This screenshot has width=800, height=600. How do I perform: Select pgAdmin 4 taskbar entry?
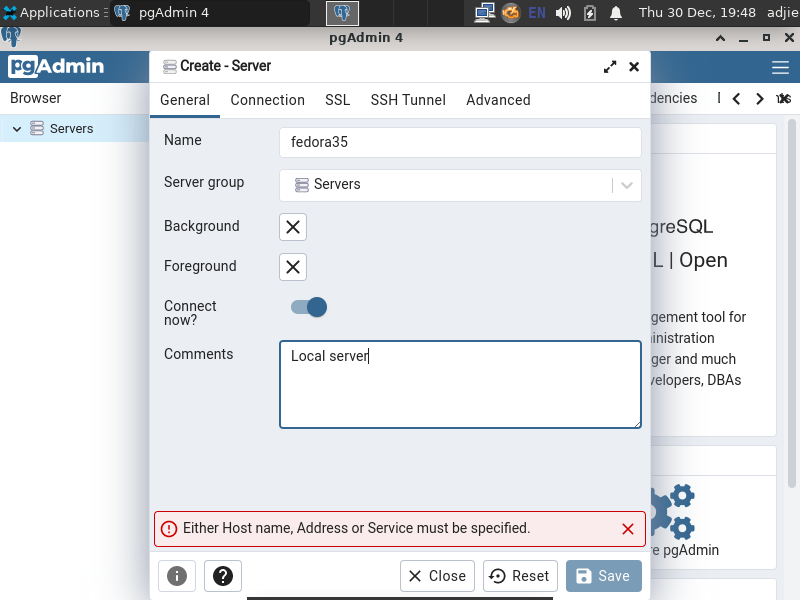pyautogui.click(x=210, y=13)
